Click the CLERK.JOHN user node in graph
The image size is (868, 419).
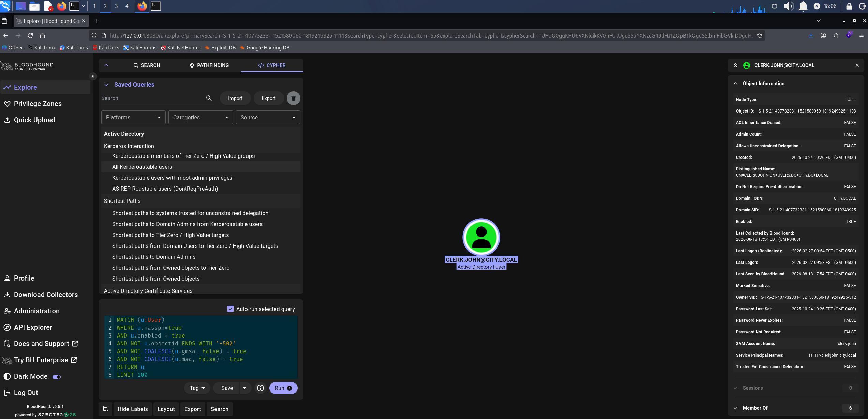[481, 238]
